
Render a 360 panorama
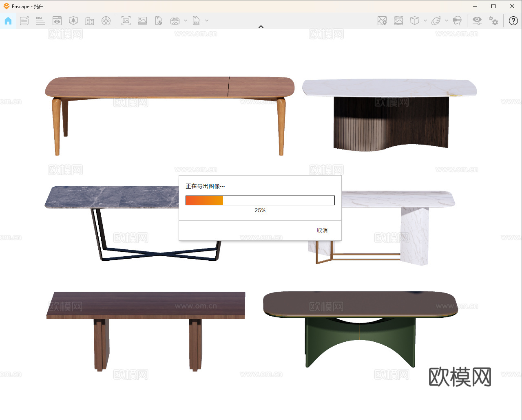point(175,21)
